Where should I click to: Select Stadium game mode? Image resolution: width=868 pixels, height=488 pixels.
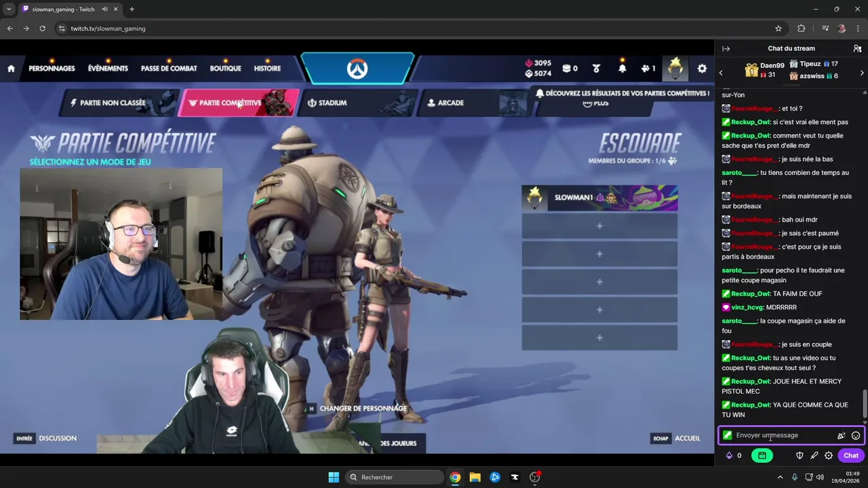(356, 103)
